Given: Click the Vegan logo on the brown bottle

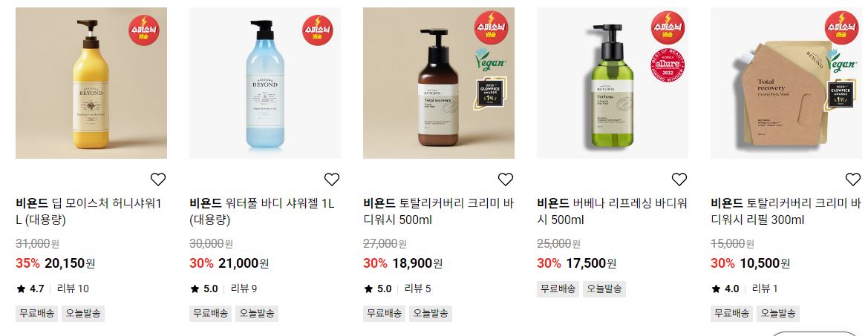Looking at the screenshot, I should 490,59.
